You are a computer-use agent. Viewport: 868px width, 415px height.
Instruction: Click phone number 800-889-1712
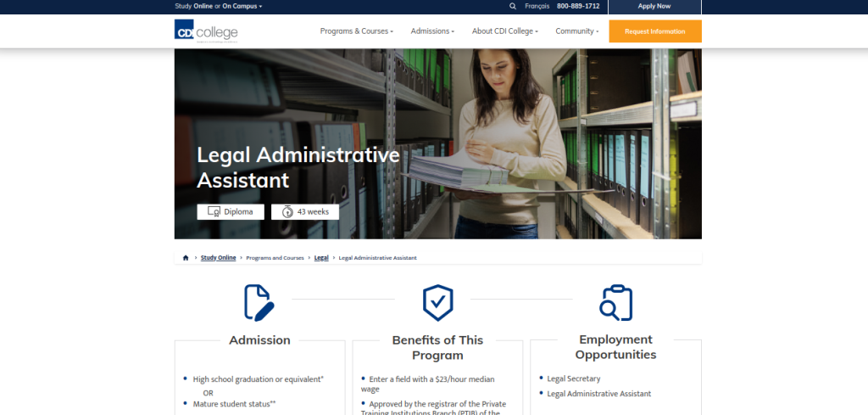click(578, 6)
